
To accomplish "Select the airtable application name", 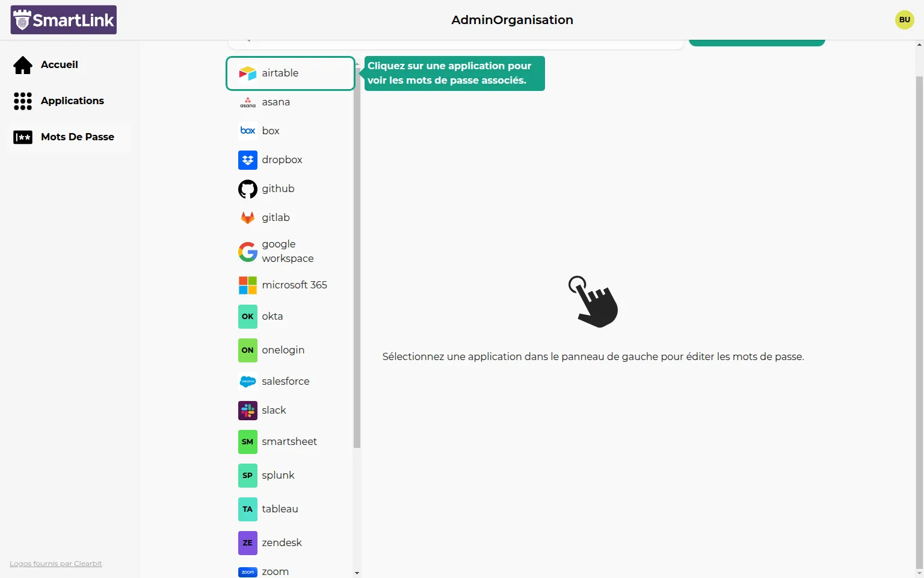I will 280,73.
